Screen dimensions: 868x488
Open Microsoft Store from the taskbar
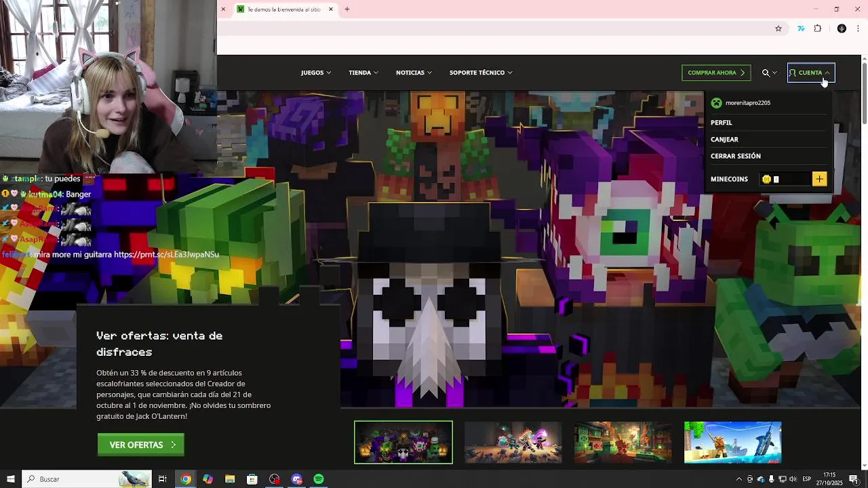point(252,479)
